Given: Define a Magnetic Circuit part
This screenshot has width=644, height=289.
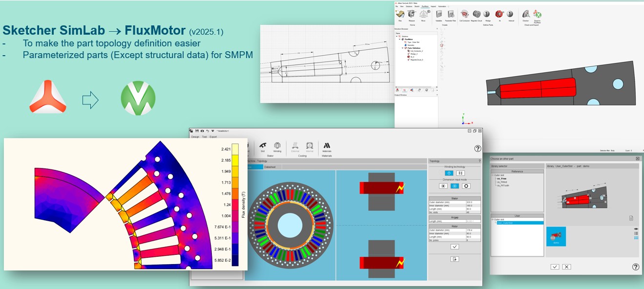Looking at the screenshot, I should [x=477, y=14].
